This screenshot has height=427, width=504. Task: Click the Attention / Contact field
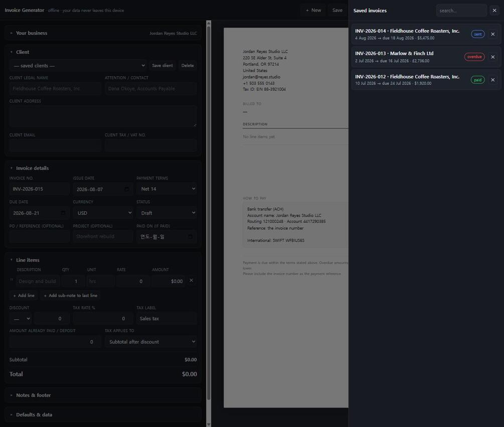(151, 88)
